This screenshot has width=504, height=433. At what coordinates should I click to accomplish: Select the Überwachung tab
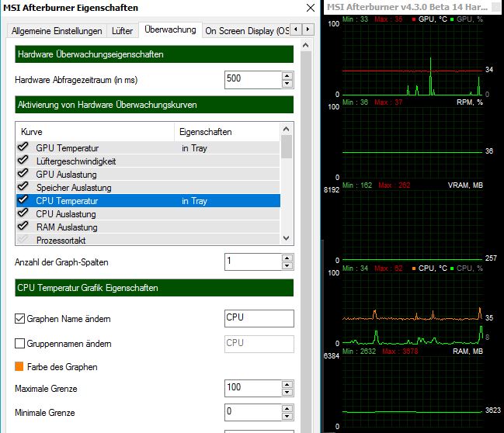(x=170, y=29)
